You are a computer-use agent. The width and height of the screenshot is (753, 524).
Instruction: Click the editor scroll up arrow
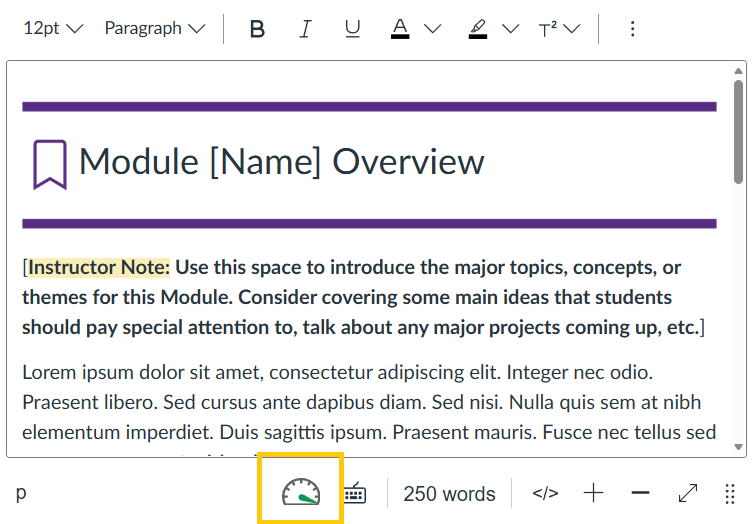(x=738, y=71)
